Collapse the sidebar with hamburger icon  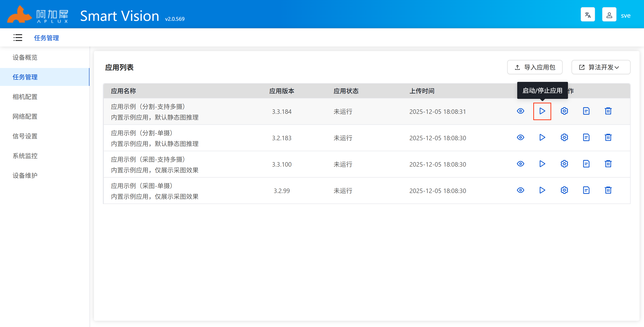pos(18,38)
